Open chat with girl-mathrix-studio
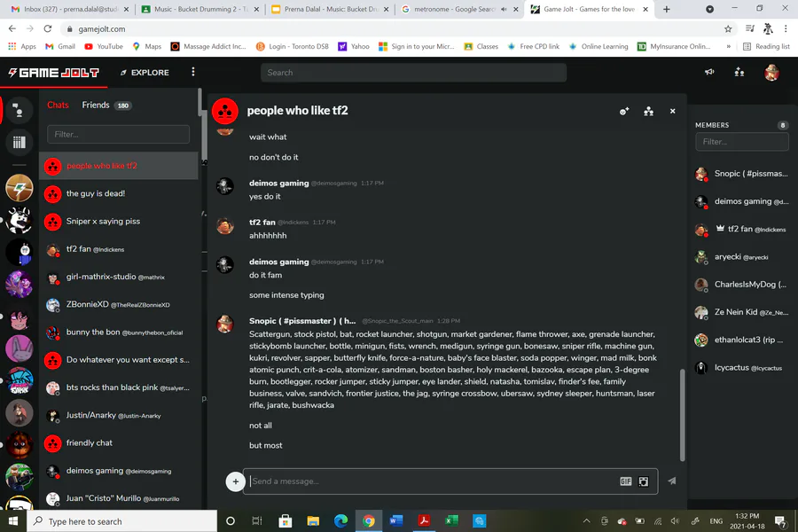 [x=118, y=277]
